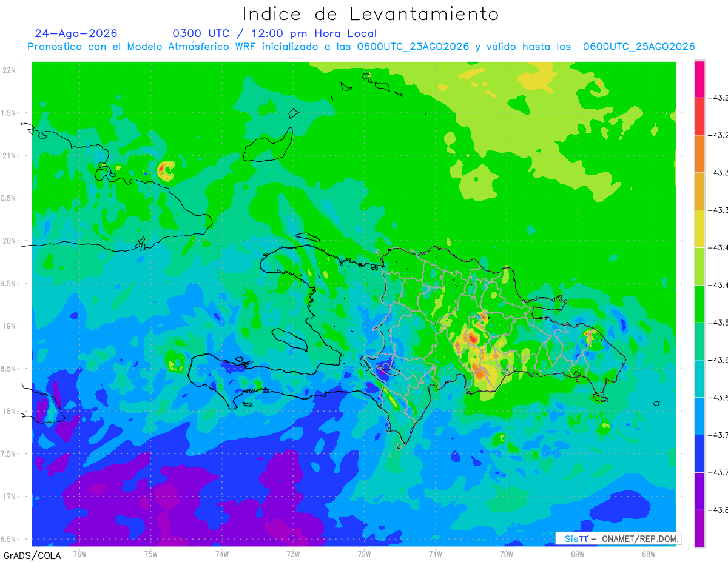Click the "72W" longitude label
The width and height of the screenshot is (728, 562).
pyautogui.click(x=364, y=554)
